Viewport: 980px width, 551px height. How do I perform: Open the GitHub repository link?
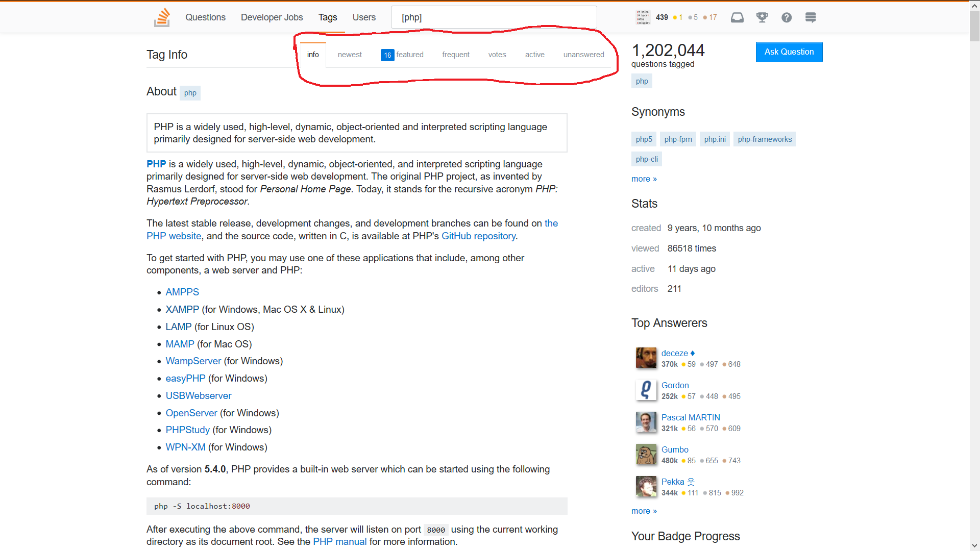click(x=478, y=236)
